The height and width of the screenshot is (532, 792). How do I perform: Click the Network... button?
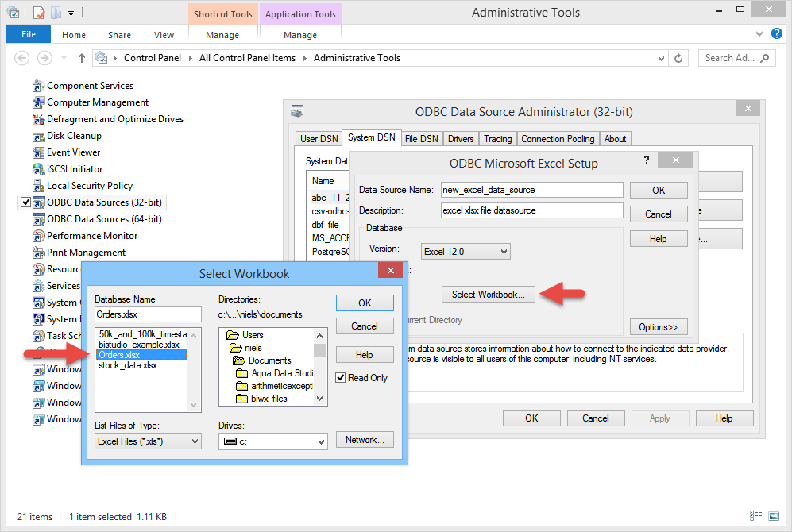pos(365,440)
